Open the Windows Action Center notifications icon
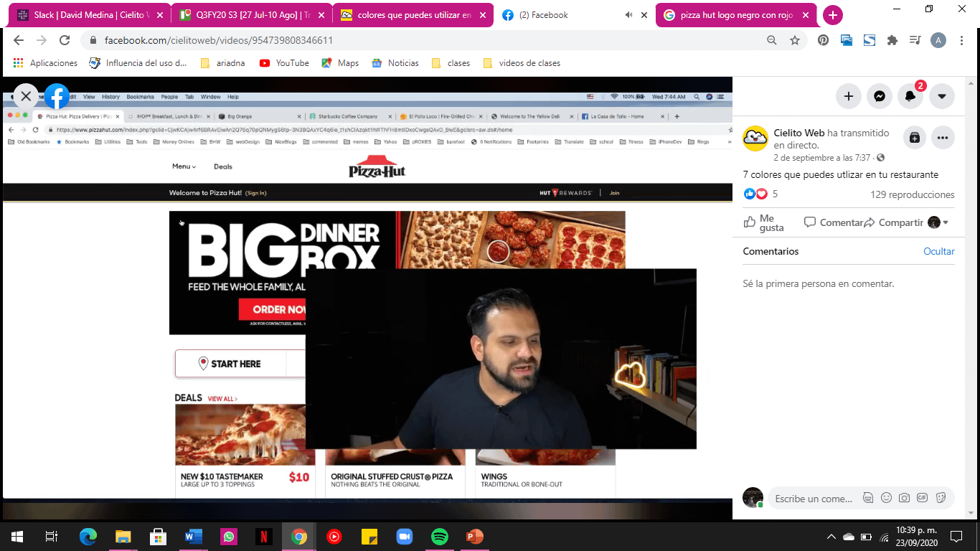980x551 pixels. coord(956,537)
